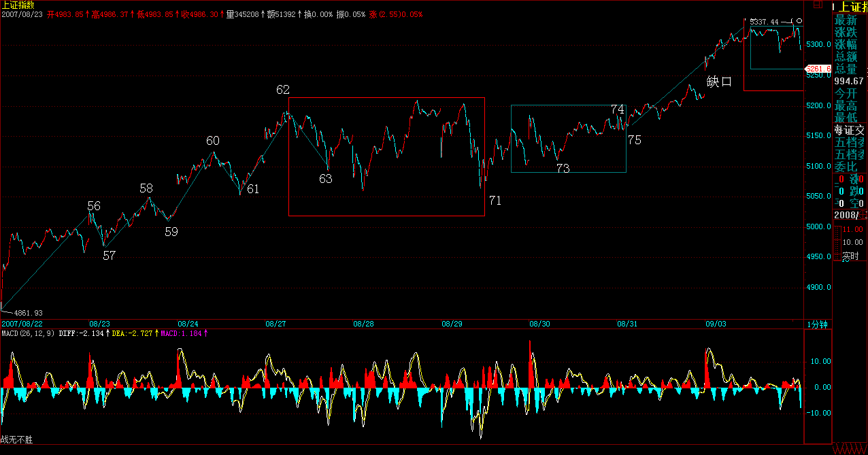Click the small circle marker near 5337.44 high
The image size is (868, 455).
(799, 21)
